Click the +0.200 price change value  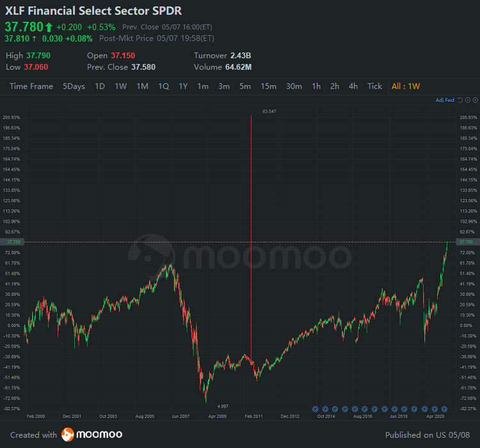pos(69,28)
